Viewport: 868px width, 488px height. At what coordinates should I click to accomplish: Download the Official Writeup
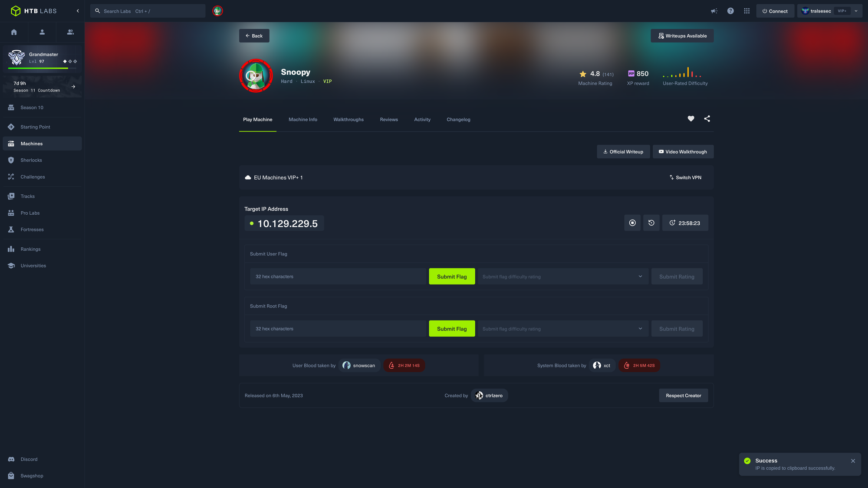(x=623, y=151)
